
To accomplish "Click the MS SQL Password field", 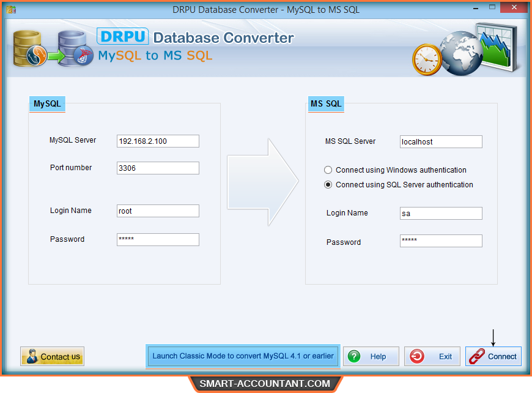I will [441, 241].
